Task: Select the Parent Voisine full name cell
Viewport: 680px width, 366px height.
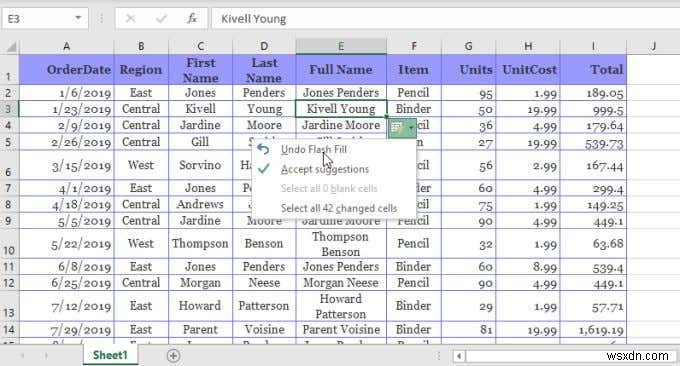Action: point(341,330)
